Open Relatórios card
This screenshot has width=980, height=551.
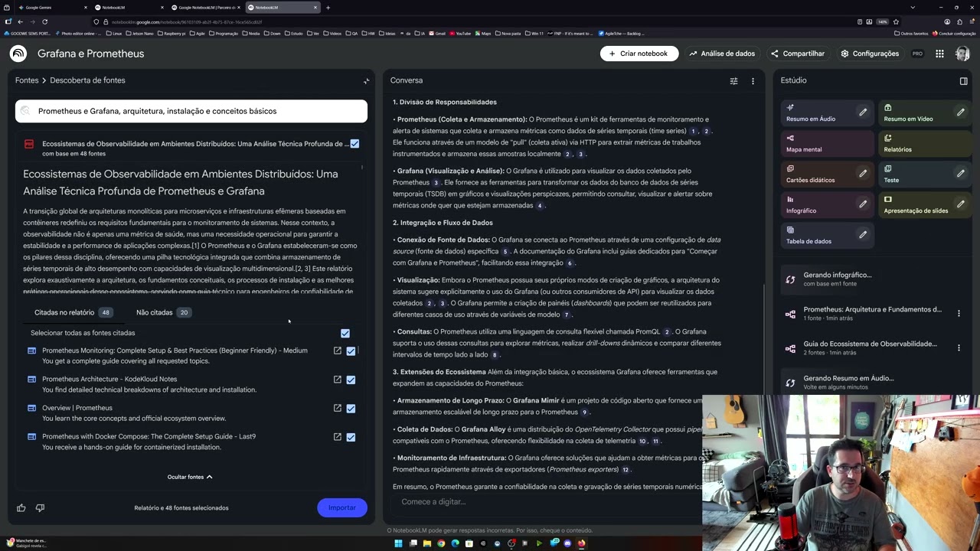tap(924, 143)
